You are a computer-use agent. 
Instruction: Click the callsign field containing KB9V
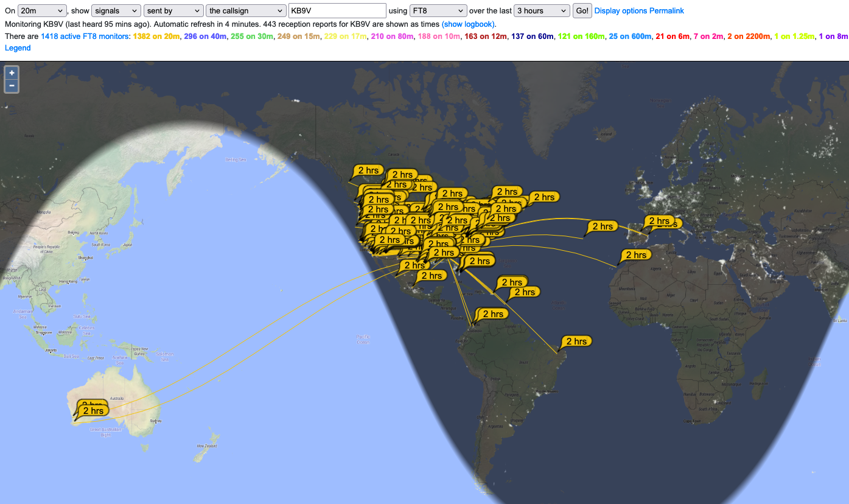tap(337, 11)
